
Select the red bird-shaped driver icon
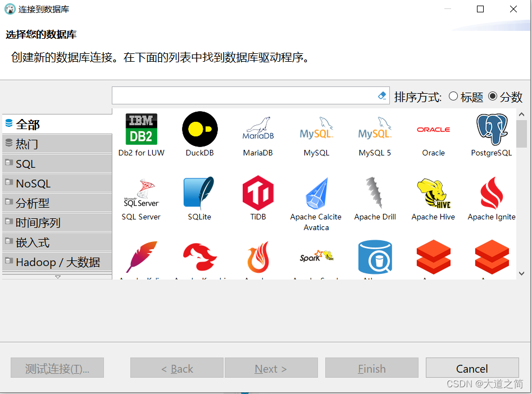click(200, 256)
